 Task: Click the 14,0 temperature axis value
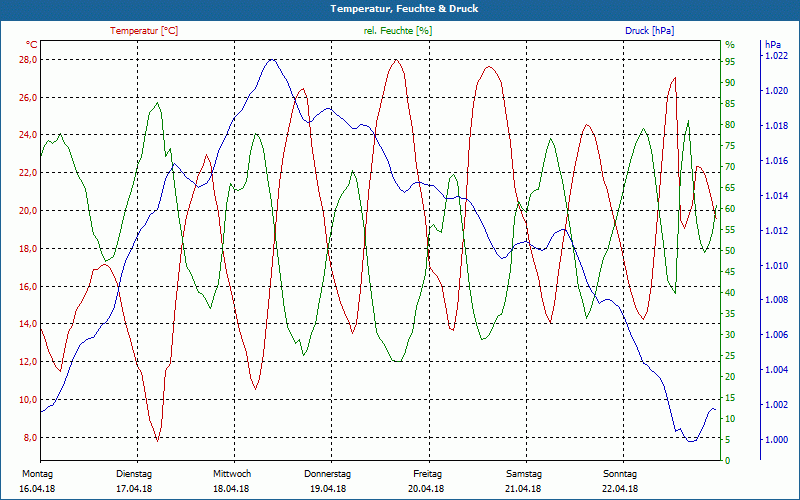28,323
